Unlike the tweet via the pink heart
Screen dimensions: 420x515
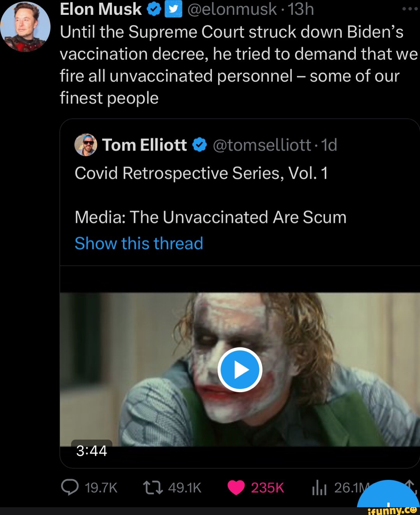pyautogui.click(x=236, y=487)
